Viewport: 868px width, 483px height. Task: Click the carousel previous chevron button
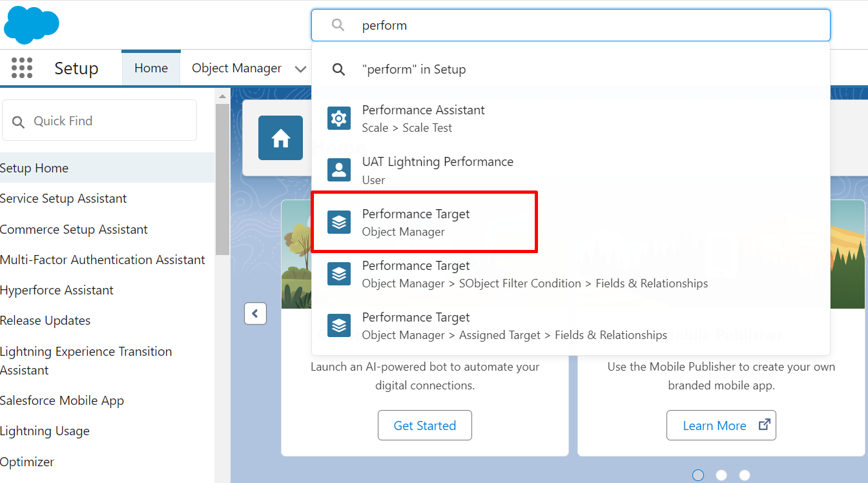255,314
